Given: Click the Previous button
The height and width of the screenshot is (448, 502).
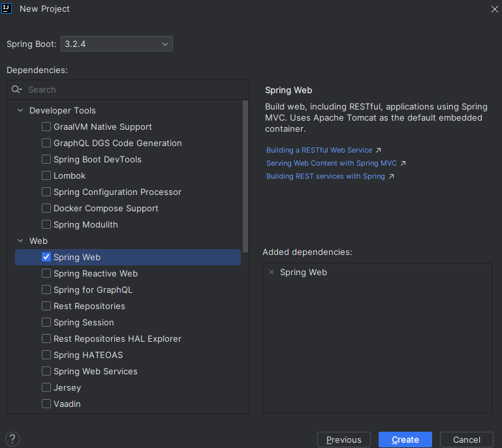Looking at the screenshot, I should 344,440.
